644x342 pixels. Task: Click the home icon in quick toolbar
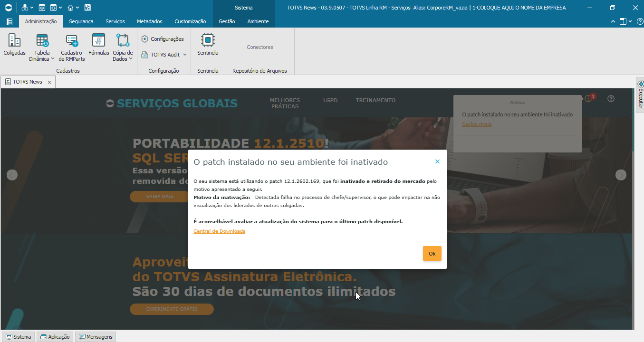click(x=70, y=8)
